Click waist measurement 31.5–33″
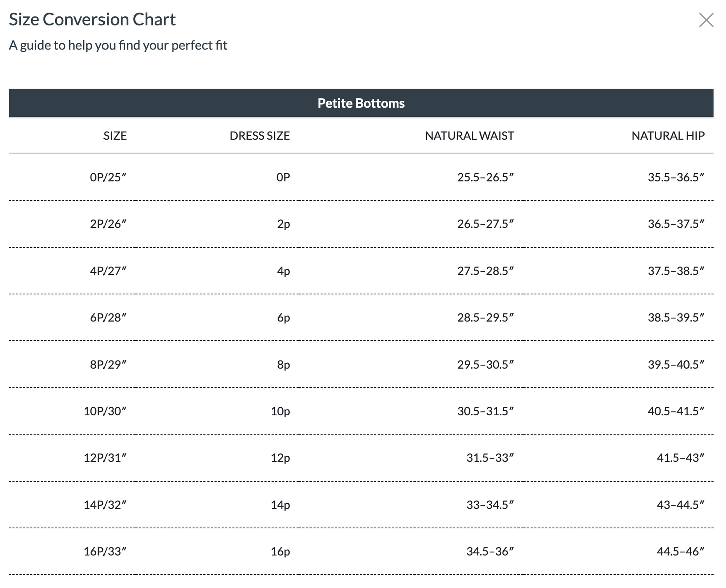The height and width of the screenshot is (588, 726). pos(490,457)
